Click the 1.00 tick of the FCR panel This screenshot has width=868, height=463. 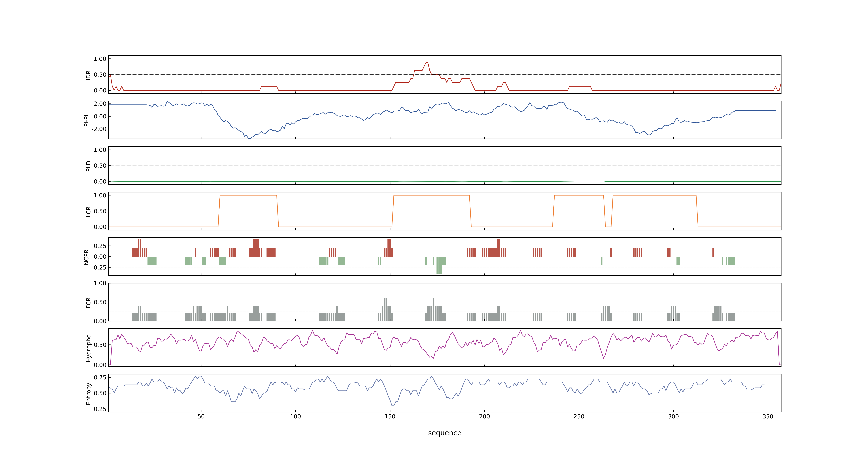[x=100, y=283]
